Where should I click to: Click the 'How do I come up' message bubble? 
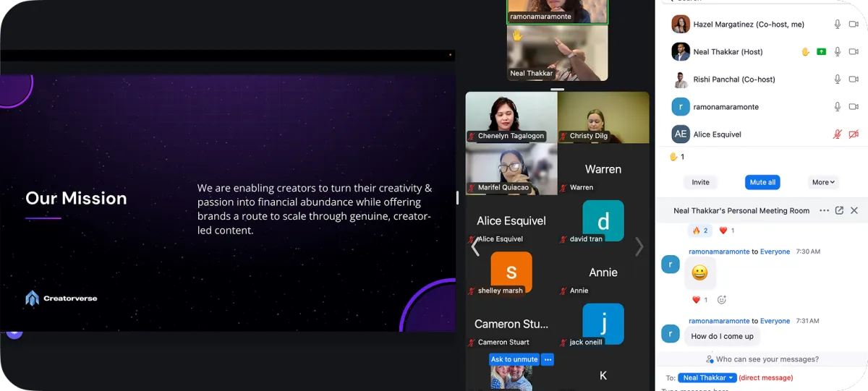point(722,336)
